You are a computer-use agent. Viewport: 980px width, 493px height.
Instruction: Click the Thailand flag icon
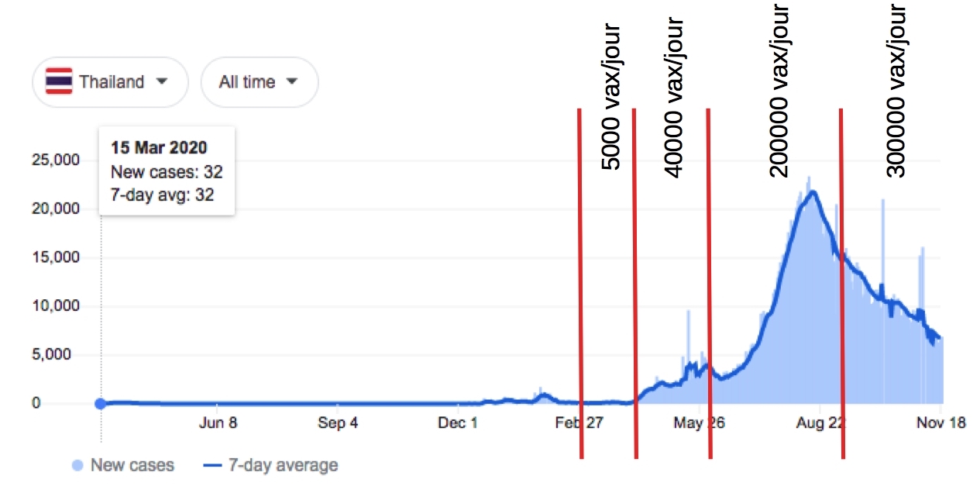pos(59,81)
